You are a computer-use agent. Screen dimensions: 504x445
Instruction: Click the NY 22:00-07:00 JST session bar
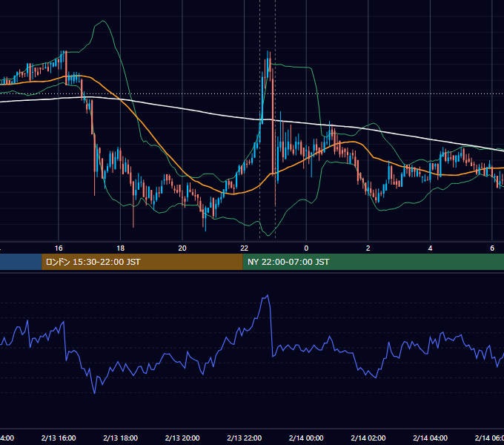click(x=373, y=262)
